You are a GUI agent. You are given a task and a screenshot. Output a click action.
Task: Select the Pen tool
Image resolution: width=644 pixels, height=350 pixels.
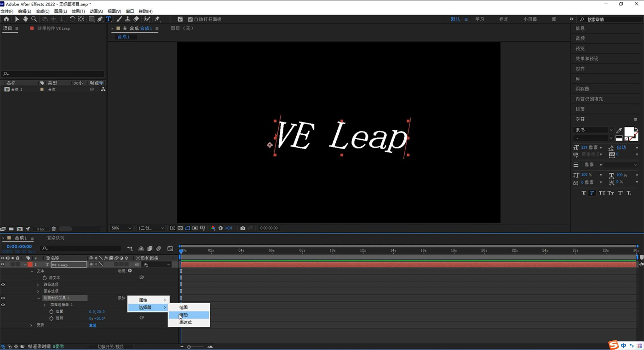pyautogui.click(x=100, y=19)
